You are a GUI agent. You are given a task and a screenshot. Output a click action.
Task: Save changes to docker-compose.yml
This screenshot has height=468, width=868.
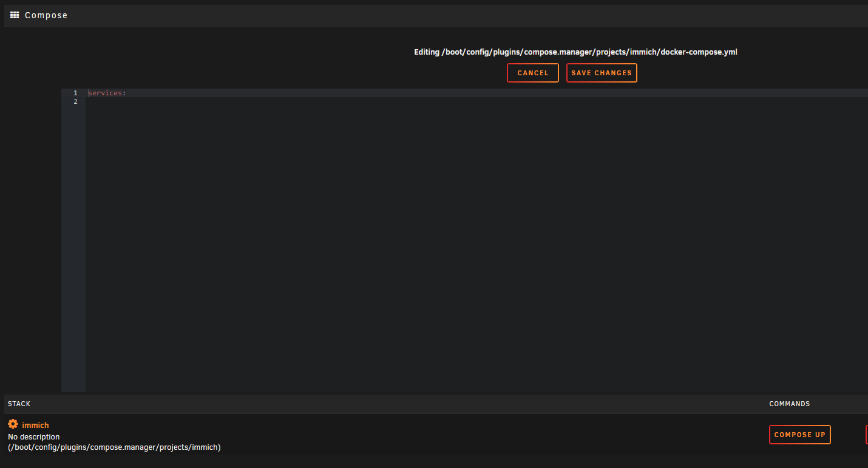click(x=601, y=73)
